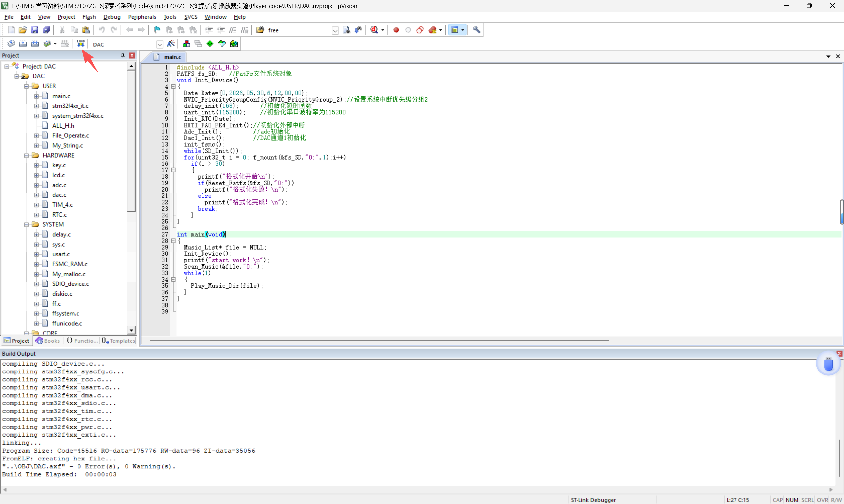Open the Flash menu
Screen dimensions: 844x504
pos(89,17)
